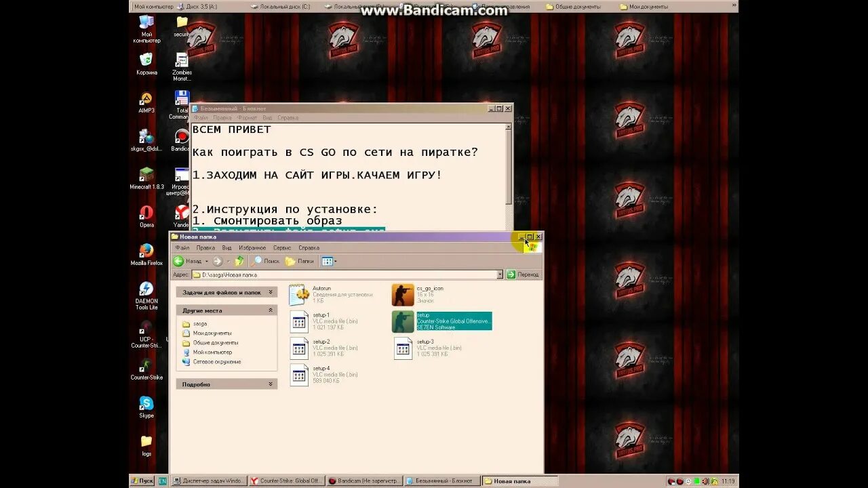Switch to Counter-Strike: Global Off... taskbar button

(x=285, y=481)
